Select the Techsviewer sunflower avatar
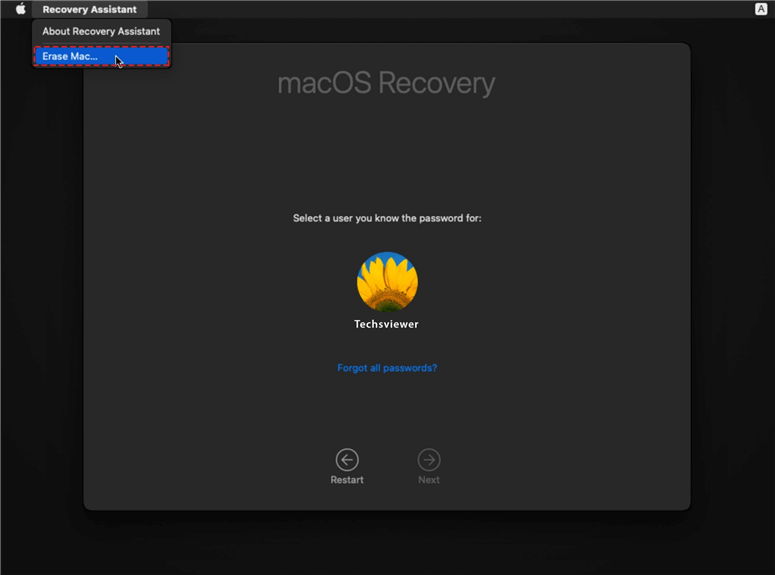The height and width of the screenshot is (575, 775). (387, 282)
